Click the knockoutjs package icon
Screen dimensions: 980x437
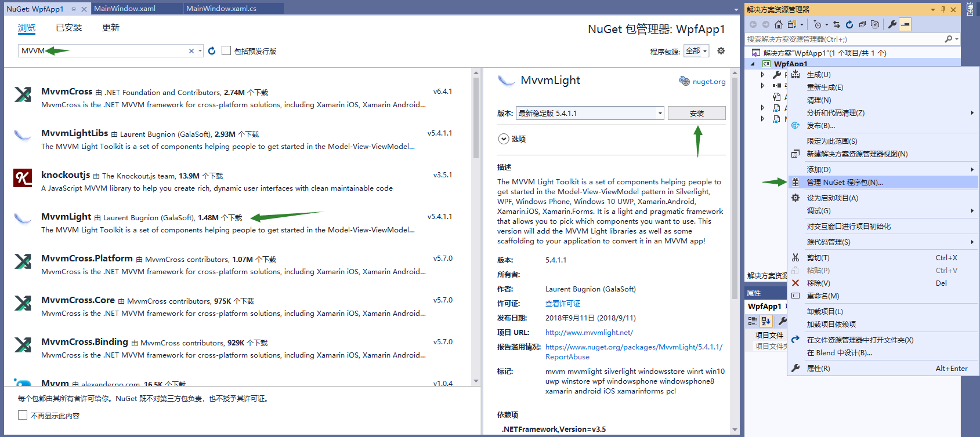pyautogui.click(x=23, y=177)
